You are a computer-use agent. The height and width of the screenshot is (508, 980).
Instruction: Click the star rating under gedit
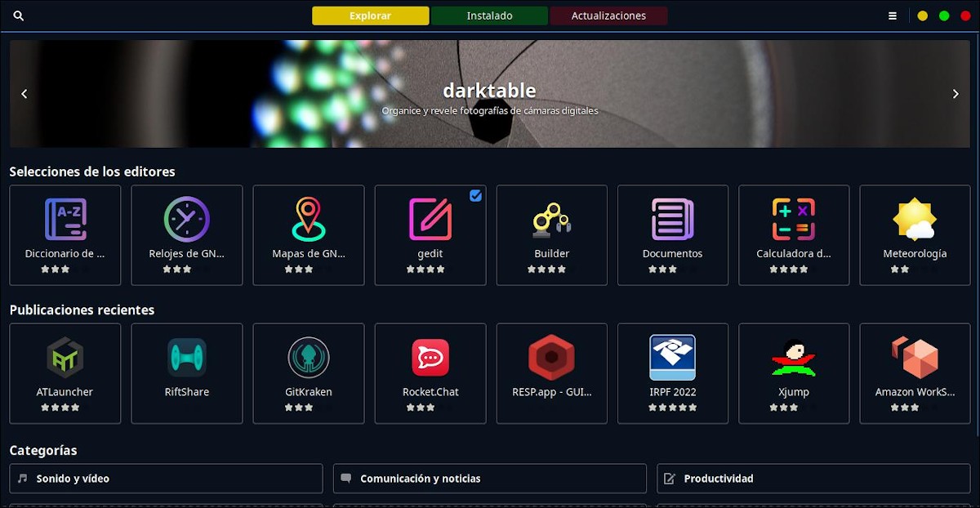click(425, 269)
